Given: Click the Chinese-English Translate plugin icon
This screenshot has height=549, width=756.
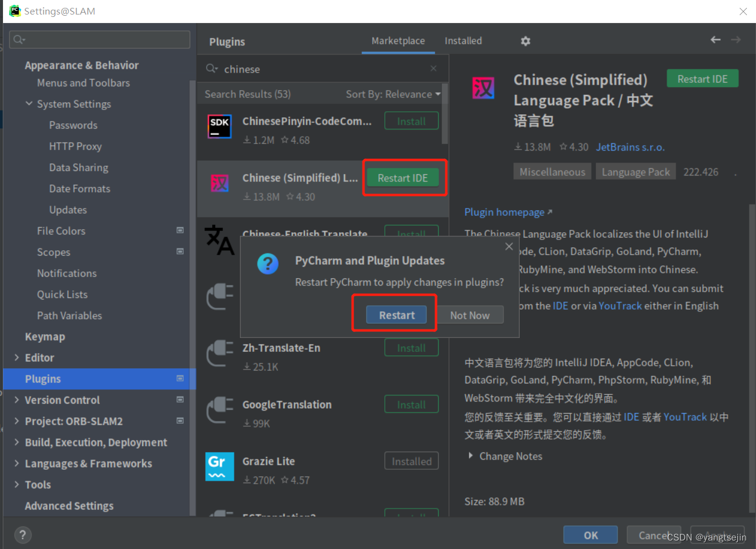Looking at the screenshot, I should pyautogui.click(x=219, y=239).
